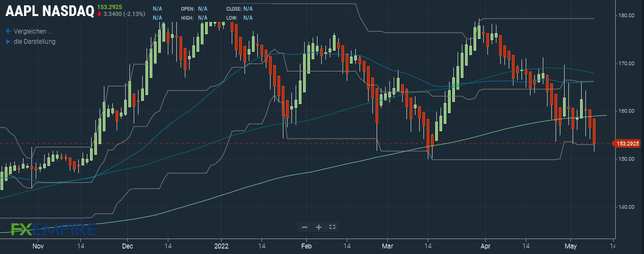Click the plus icon beside Vergleichen
Image resolution: width=644 pixels, height=254 pixels.
click(8, 31)
